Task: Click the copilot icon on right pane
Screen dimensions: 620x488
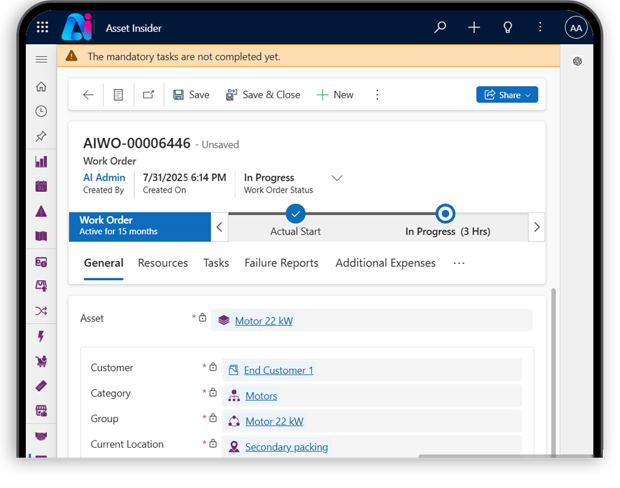Action: [x=577, y=61]
